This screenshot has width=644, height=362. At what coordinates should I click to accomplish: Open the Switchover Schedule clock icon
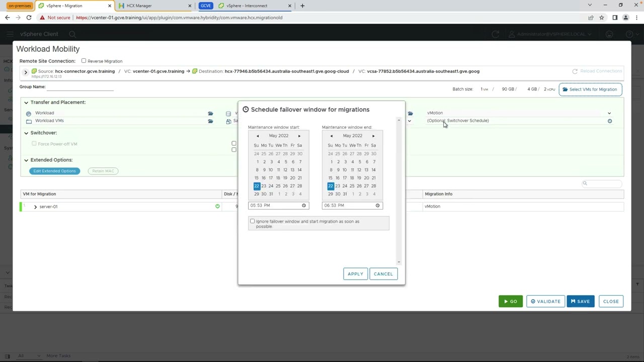609,121
